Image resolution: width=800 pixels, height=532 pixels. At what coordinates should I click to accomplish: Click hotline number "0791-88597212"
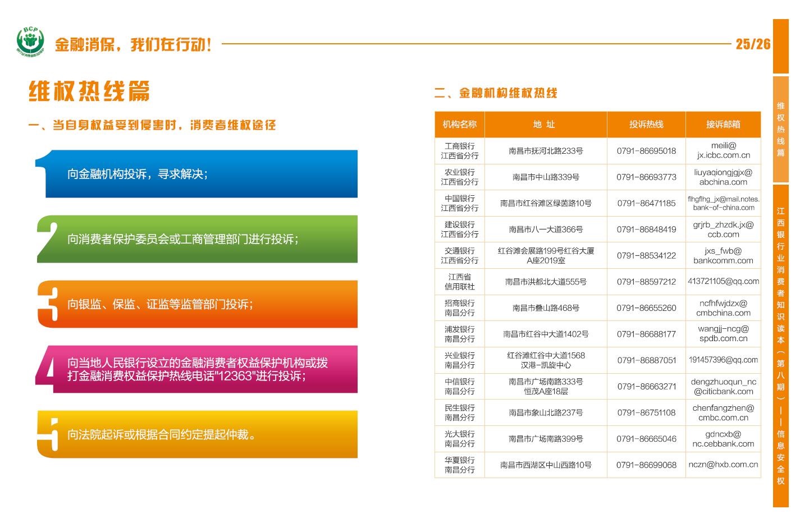(x=646, y=282)
